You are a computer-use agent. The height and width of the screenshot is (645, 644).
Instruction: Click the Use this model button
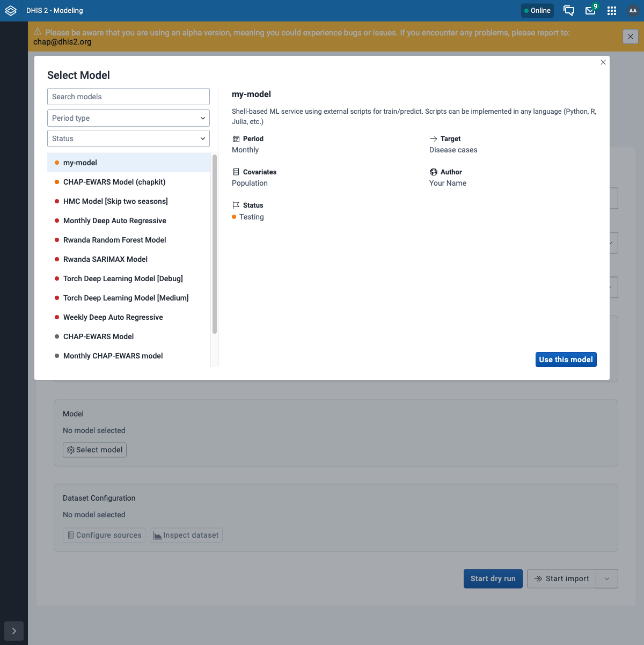[566, 360]
